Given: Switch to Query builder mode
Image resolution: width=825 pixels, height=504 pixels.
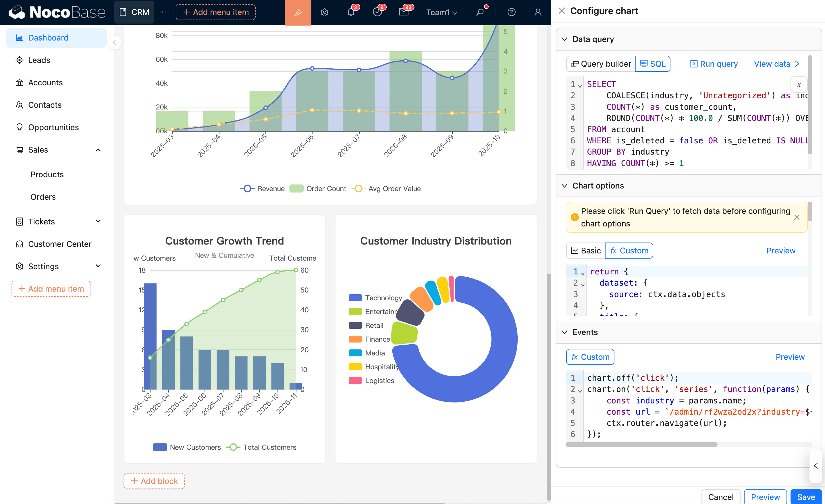Looking at the screenshot, I should (601, 64).
